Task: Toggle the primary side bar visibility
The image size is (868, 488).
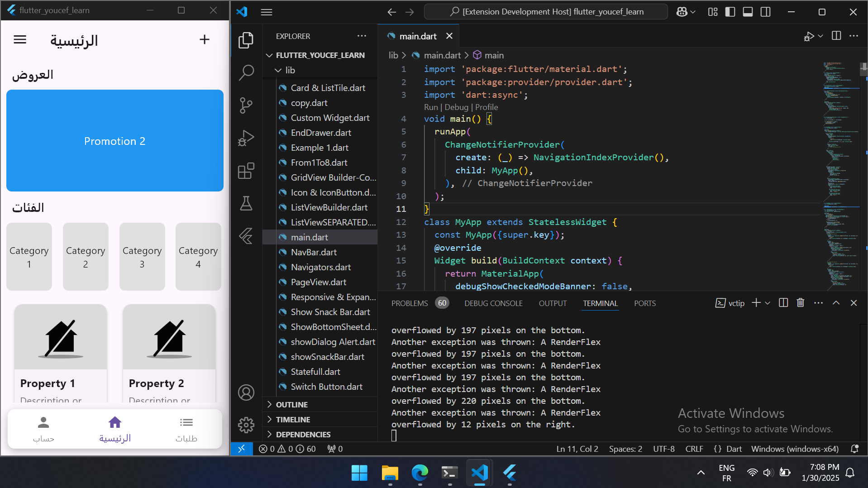Action: click(730, 12)
